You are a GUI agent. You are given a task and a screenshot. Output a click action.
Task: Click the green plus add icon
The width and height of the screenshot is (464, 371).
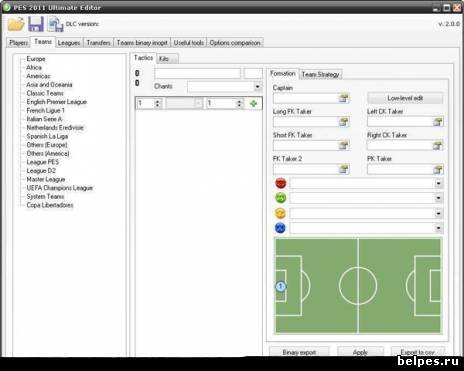tap(253, 104)
